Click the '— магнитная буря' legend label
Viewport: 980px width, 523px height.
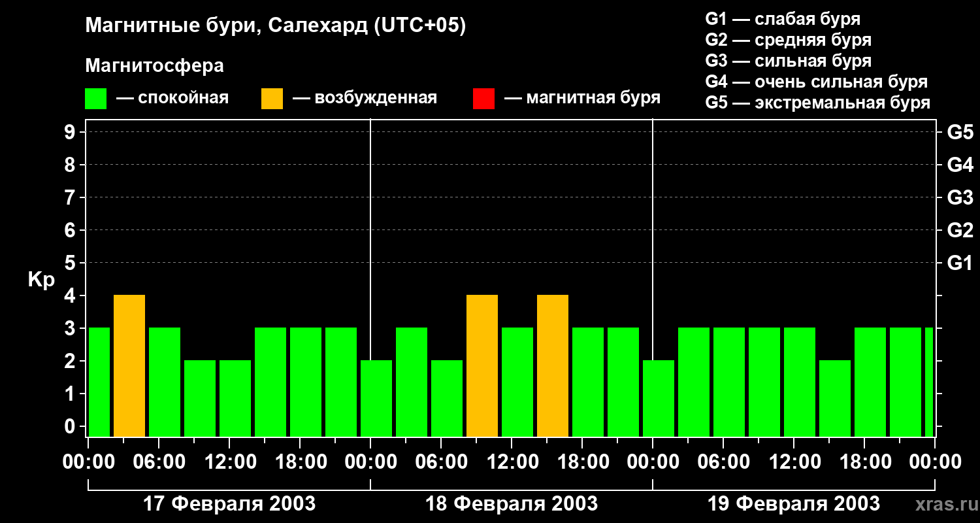pyautogui.click(x=583, y=98)
